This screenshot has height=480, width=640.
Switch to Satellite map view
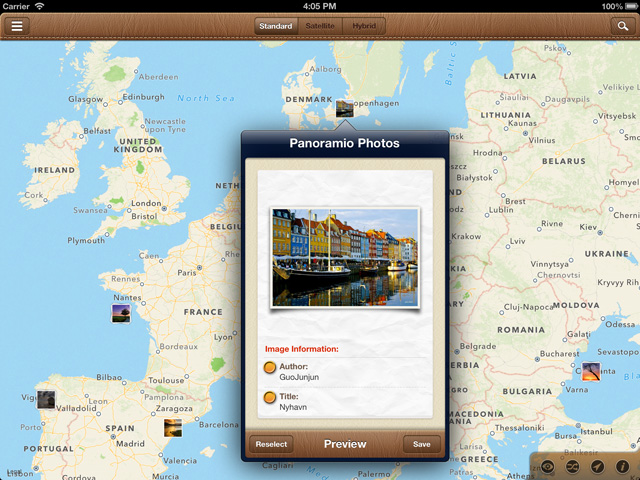(x=320, y=26)
